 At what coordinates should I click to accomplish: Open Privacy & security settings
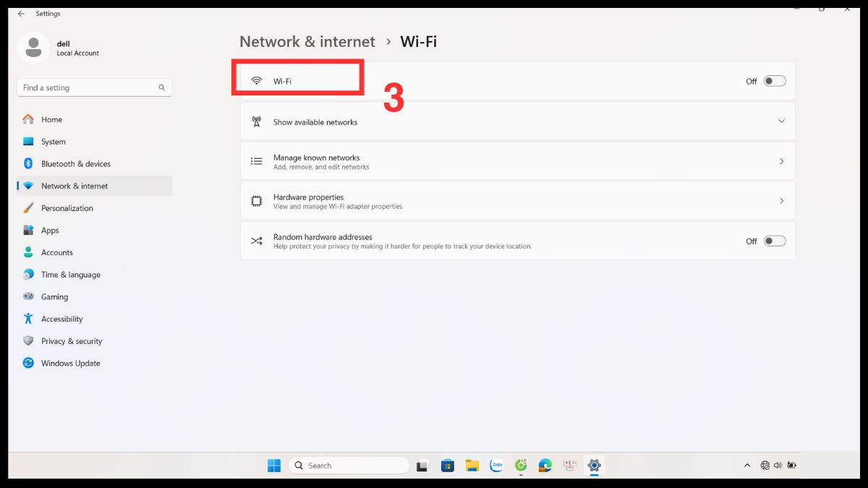(72, 341)
